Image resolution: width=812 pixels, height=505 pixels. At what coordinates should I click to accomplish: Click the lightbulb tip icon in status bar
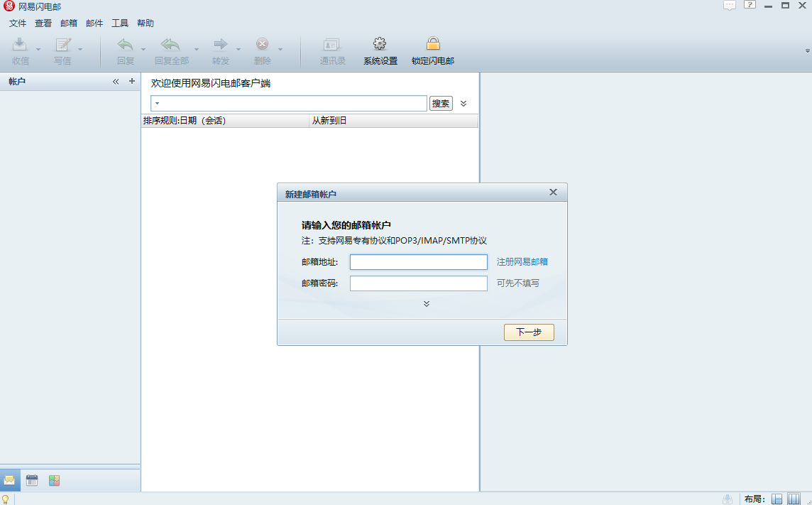pyautogui.click(x=6, y=499)
